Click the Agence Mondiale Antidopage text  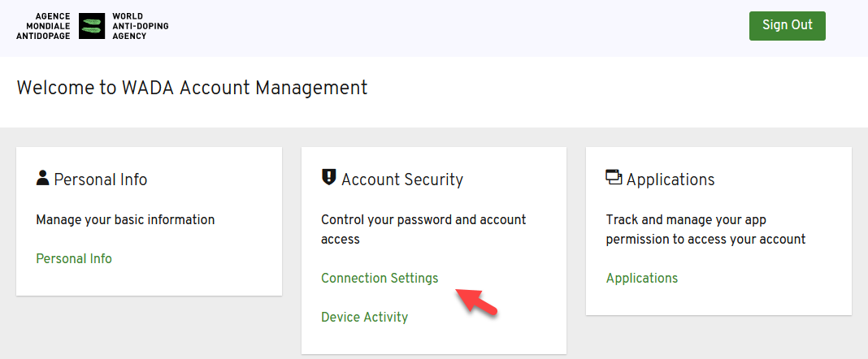44,26
